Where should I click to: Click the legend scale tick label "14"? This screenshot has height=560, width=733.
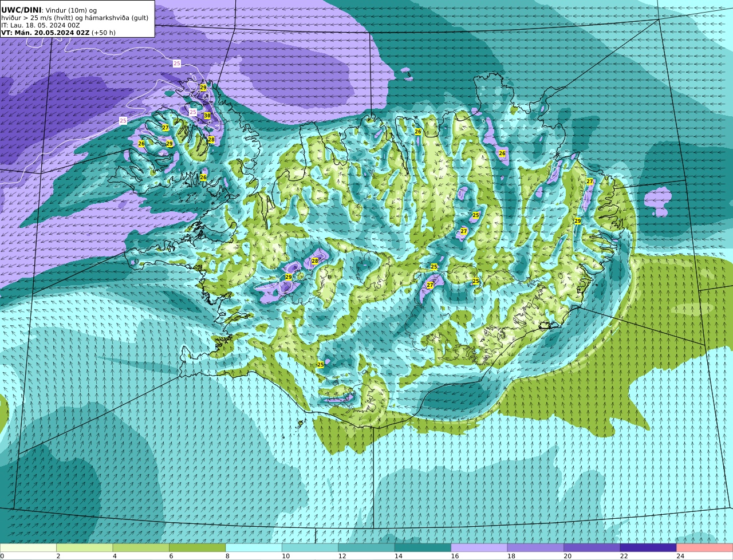[x=398, y=556]
